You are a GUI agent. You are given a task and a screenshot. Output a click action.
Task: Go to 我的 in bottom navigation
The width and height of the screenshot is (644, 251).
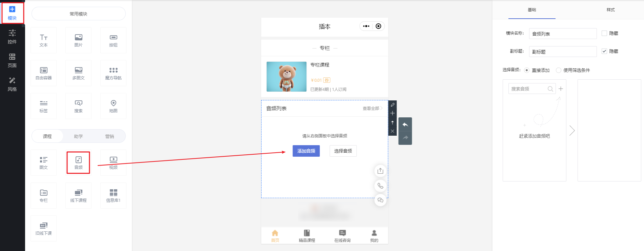coord(374,236)
